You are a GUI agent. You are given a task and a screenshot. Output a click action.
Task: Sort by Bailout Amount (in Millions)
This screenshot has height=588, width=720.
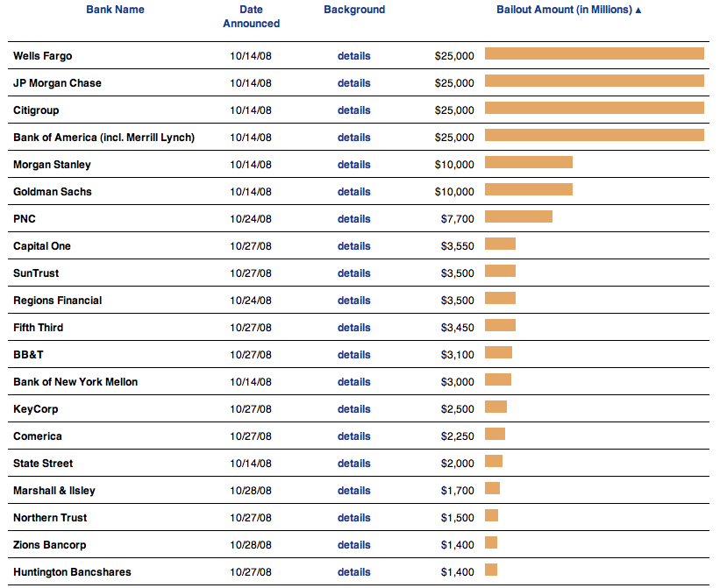coord(565,10)
